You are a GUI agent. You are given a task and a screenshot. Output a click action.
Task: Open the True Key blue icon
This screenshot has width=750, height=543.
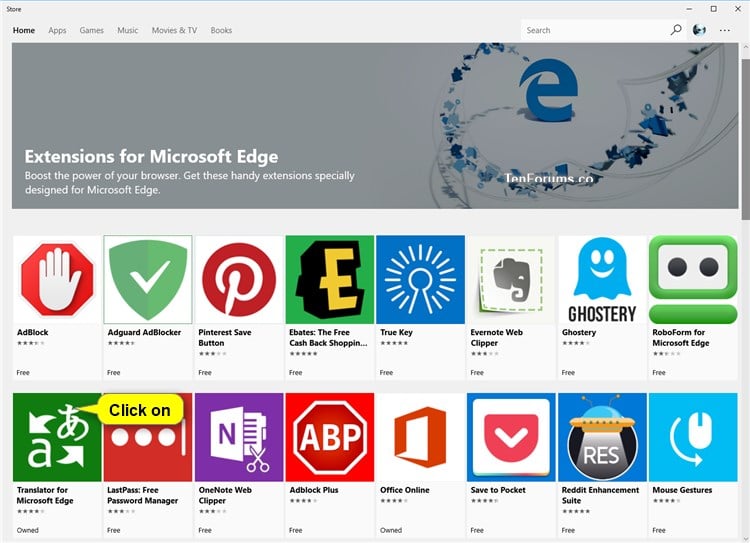[x=420, y=279]
